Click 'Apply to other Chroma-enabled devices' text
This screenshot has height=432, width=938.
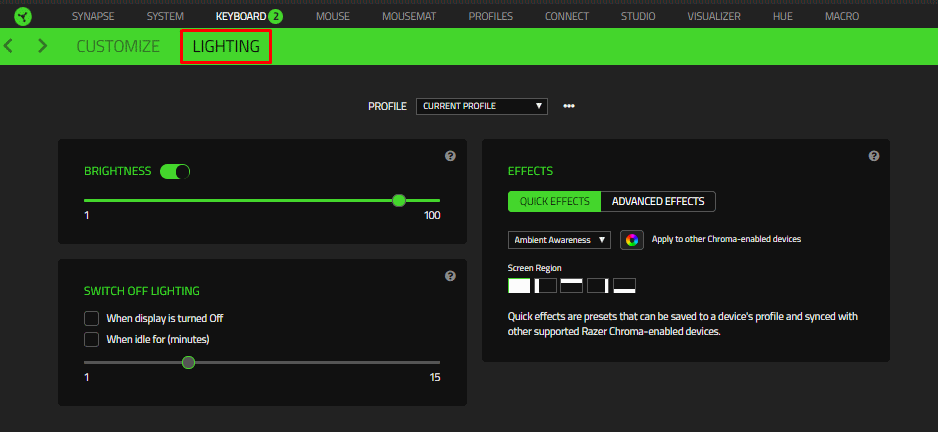coord(726,239)
